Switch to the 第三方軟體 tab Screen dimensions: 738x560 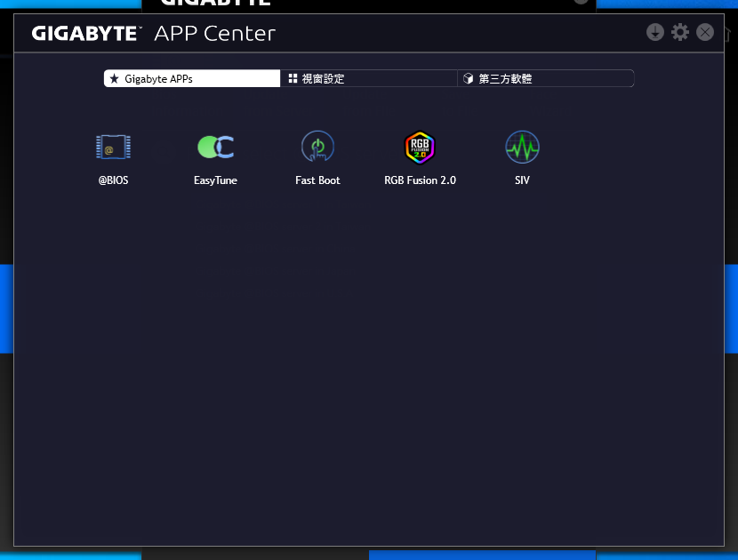(x=546, y=78)
